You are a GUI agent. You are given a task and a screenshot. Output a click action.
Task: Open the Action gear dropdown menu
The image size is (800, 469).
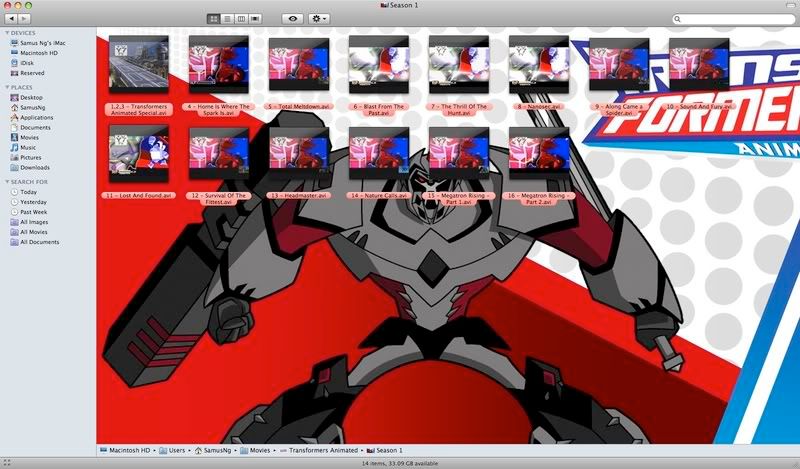[322, 19]
